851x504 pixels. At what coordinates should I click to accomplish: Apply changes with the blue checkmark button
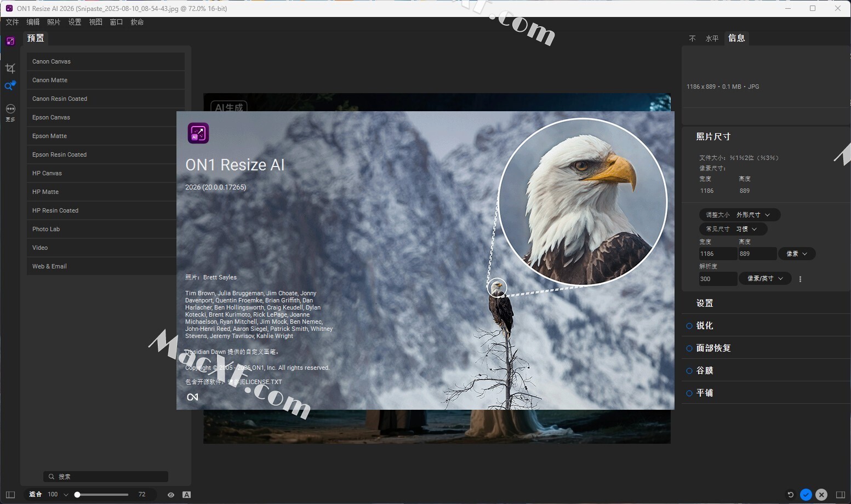coord(806,495)
